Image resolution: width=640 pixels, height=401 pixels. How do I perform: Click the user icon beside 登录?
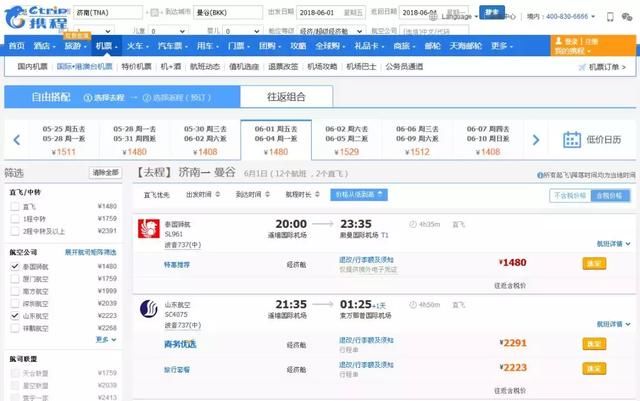pos(558,41)
